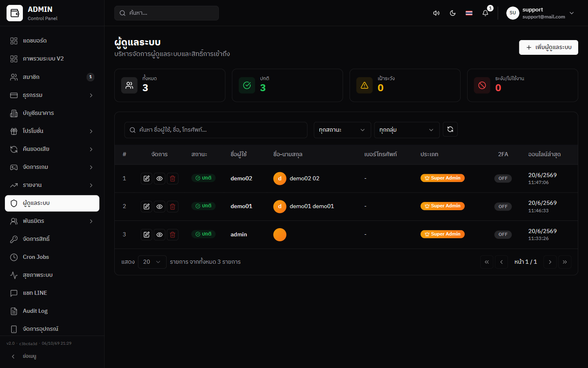
Task: Expand the โปรโมชั่น sidebar menu
Action: tap(52, 131)
